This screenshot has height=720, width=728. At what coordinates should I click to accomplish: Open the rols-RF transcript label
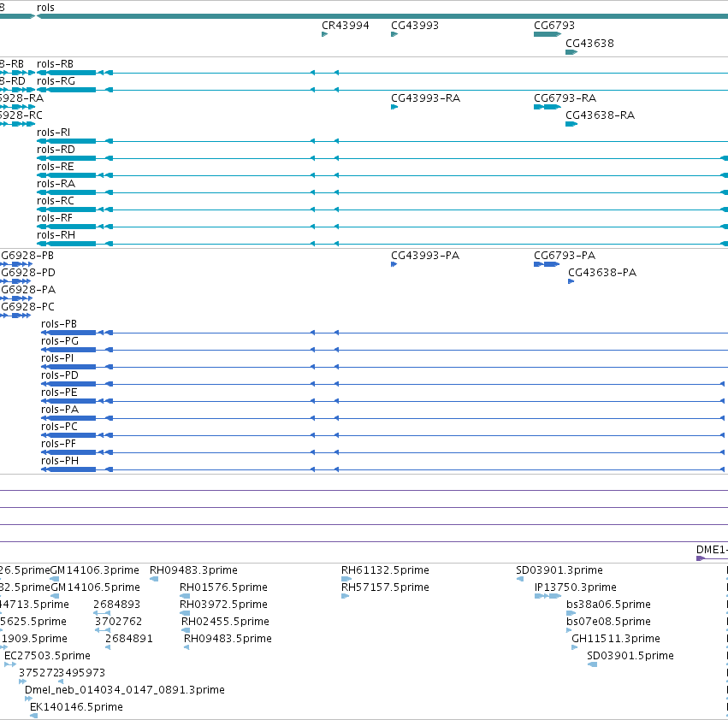pos(54,219)
